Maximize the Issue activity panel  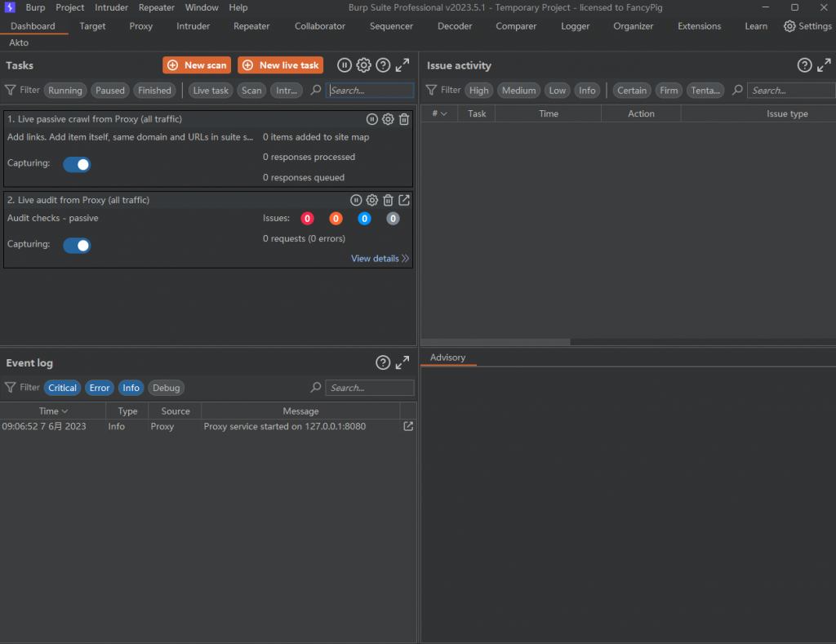pos(824,65)
